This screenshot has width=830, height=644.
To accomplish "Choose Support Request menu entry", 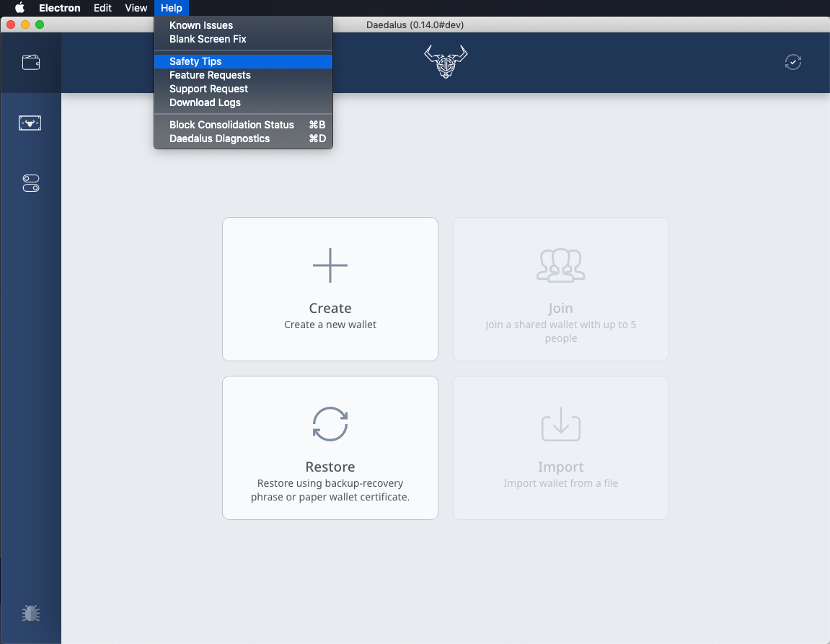I will 244,89.
